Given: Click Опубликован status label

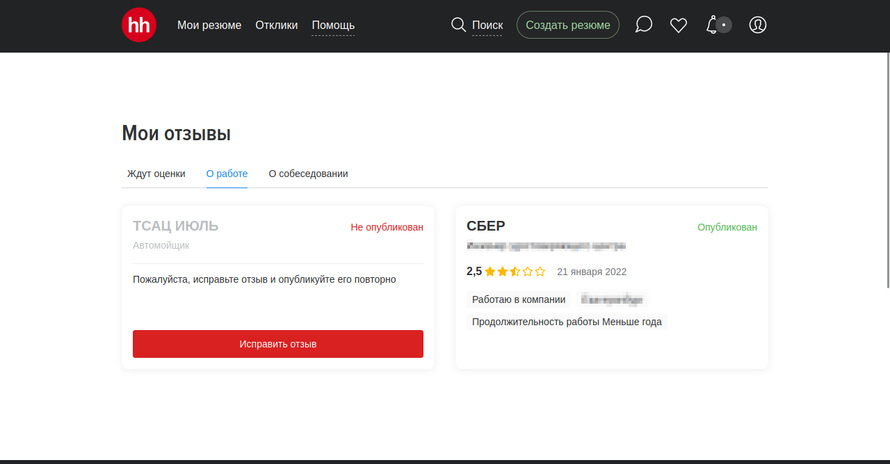Looking at the screenshot, I should click(727, 227).
